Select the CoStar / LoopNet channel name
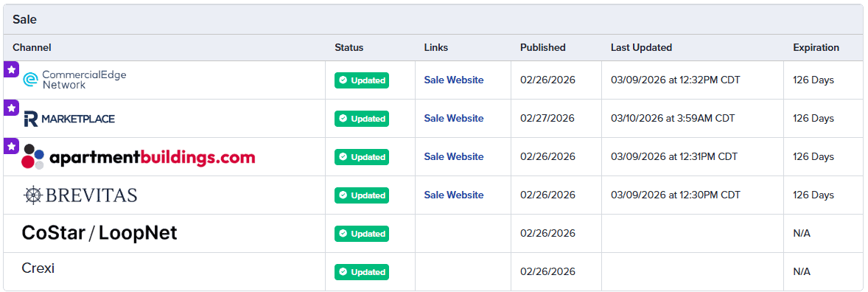 (99, 233)
